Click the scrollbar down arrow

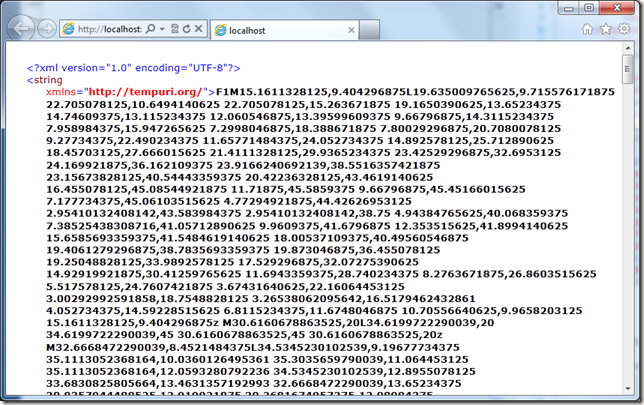click(628, 389)
